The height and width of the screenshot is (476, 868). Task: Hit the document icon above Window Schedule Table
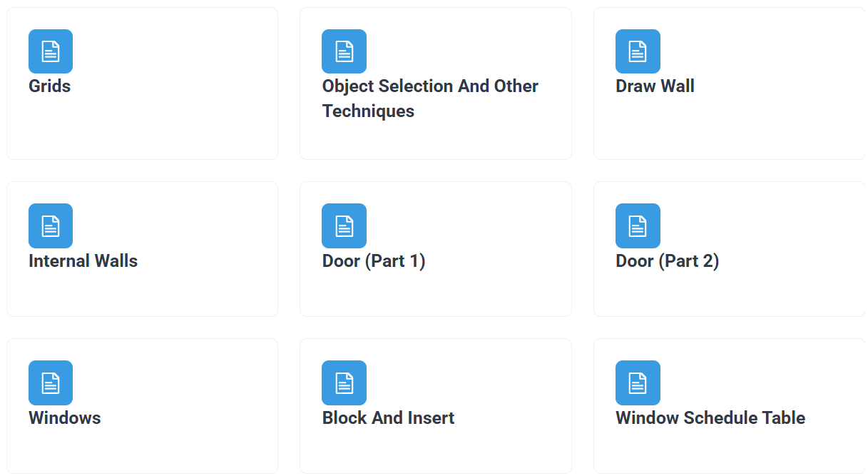pyautogui.click(x=638, y=383)
